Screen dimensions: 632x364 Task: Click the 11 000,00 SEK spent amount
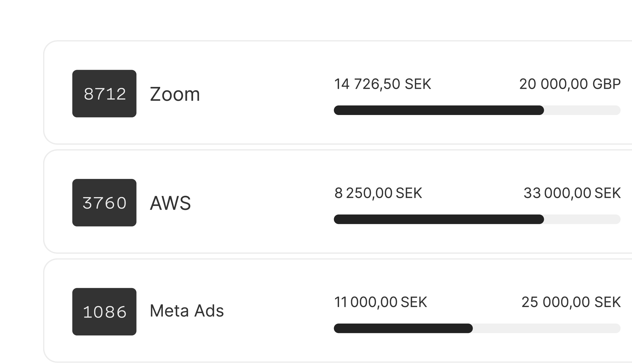pos(381,302)
